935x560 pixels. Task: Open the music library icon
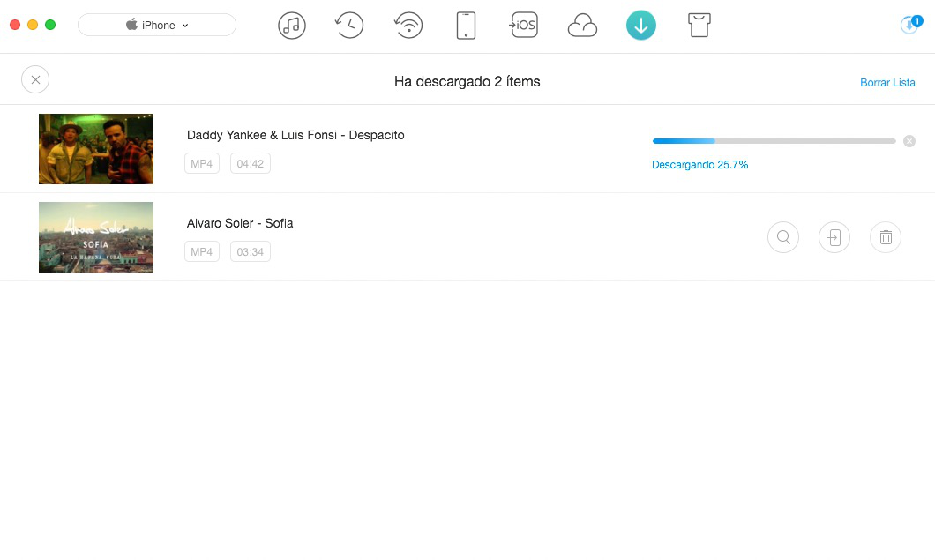(x=292, y=26)
